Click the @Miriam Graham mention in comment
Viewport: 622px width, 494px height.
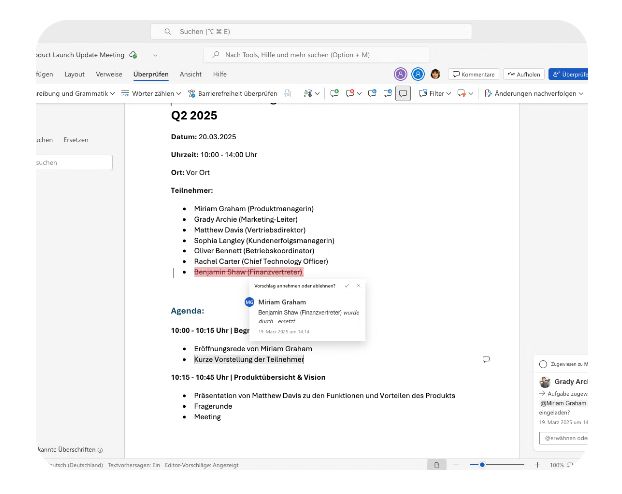click(x=563, y=403)
